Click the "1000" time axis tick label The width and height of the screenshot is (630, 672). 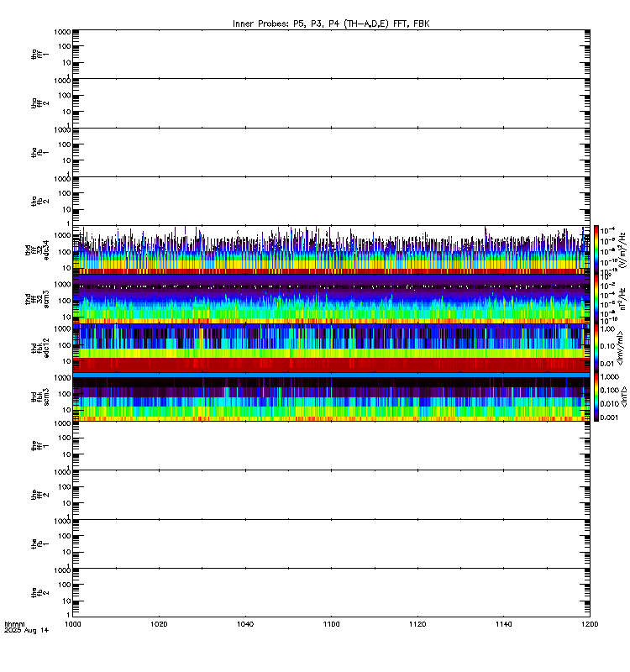pyautogui.click(x=73, y=624)
